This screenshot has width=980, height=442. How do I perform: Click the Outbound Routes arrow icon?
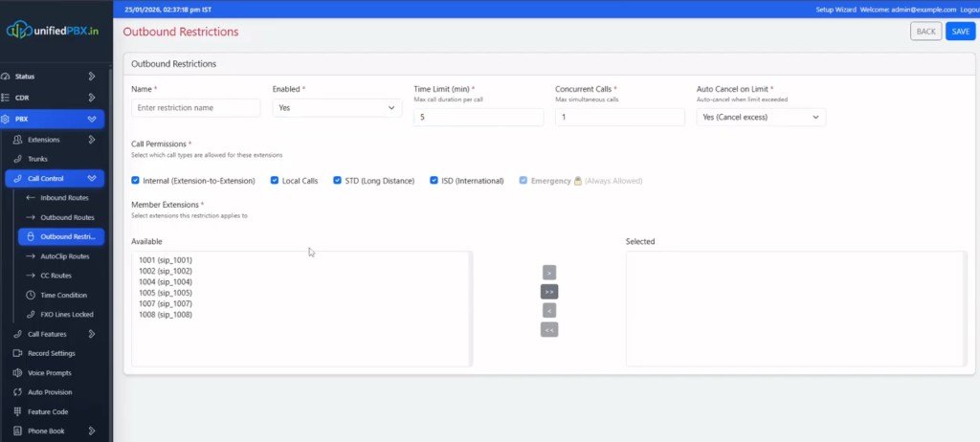tap(30, 217)
